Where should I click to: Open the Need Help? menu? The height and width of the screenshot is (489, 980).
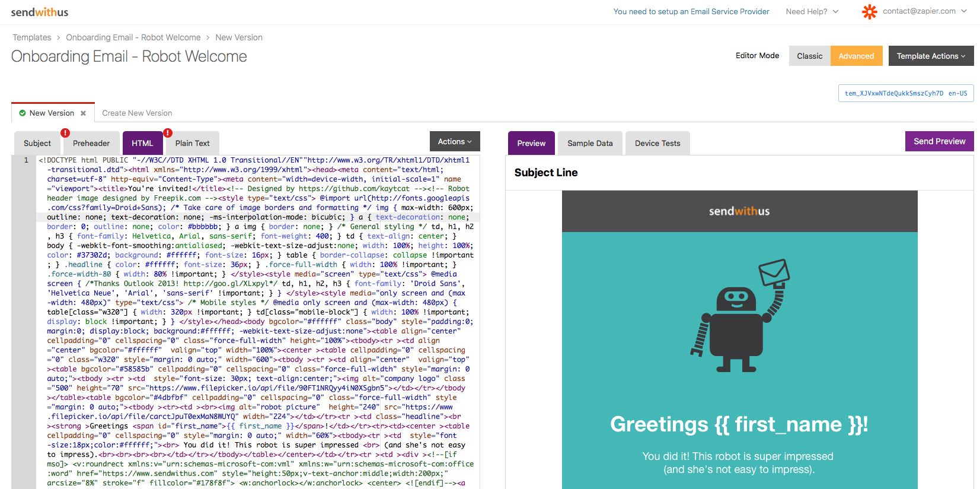tap(812, 11)
